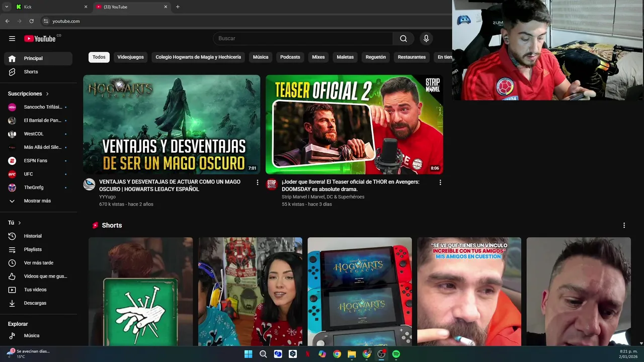Reload the page in browser
This screenshot has width=644, height=362.
pos(31,21)
